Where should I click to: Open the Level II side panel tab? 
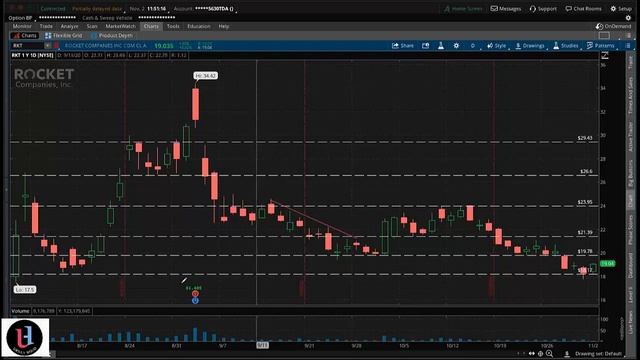coord(631,294)
